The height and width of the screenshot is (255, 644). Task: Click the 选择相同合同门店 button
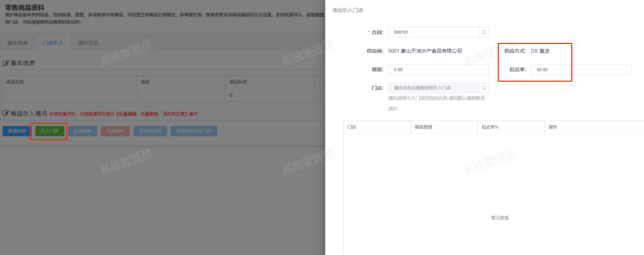tap(194, 131)
